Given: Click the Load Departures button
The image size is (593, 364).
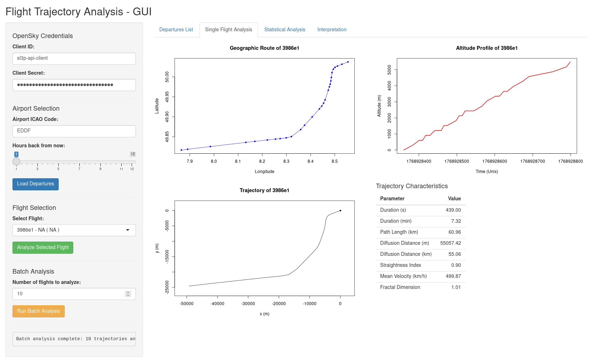Looking at the screenshot, I should (x=36, y=184).
